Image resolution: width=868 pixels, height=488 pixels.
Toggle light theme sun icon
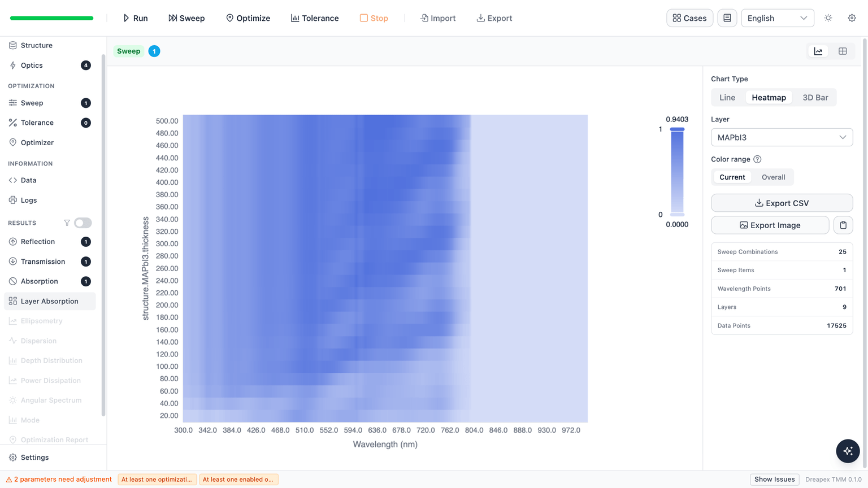point(828,18)
